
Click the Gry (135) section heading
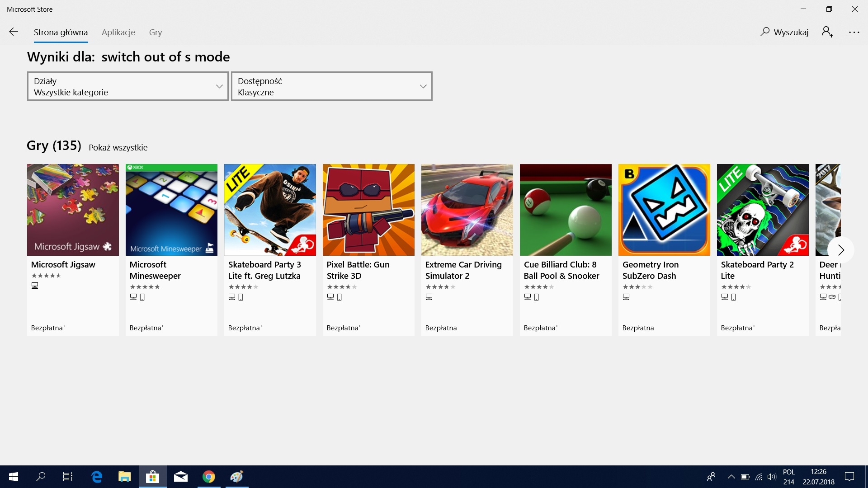tap(54, 145)
